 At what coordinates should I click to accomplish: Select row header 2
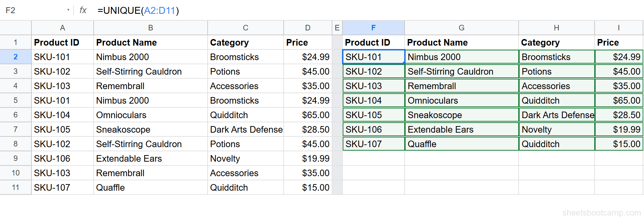click(16, 57)
